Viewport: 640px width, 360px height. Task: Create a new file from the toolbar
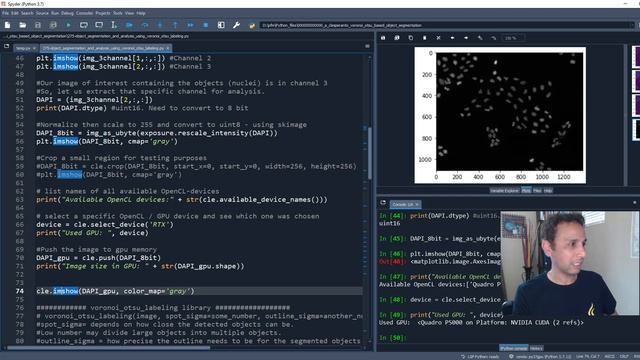click(x=7, y=25)
